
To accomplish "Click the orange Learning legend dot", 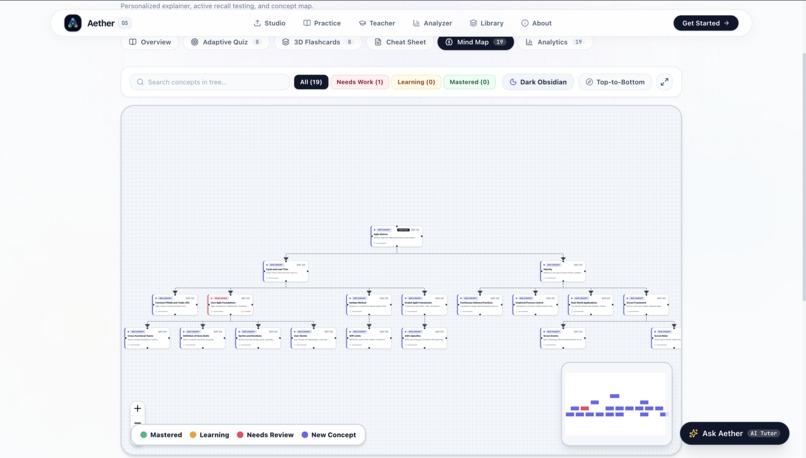I will [x=193, y=435].
